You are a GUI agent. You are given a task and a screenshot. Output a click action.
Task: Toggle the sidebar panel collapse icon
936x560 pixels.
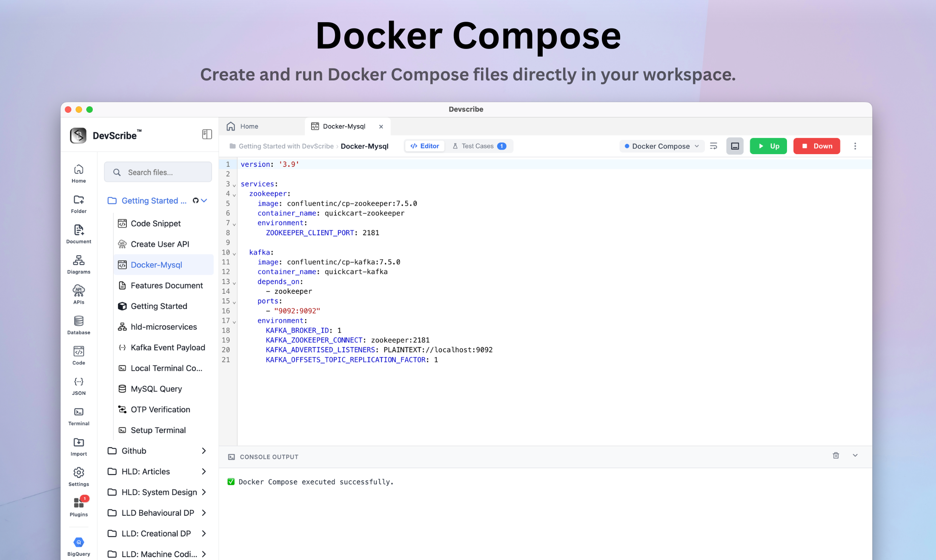tap(207, 134)
